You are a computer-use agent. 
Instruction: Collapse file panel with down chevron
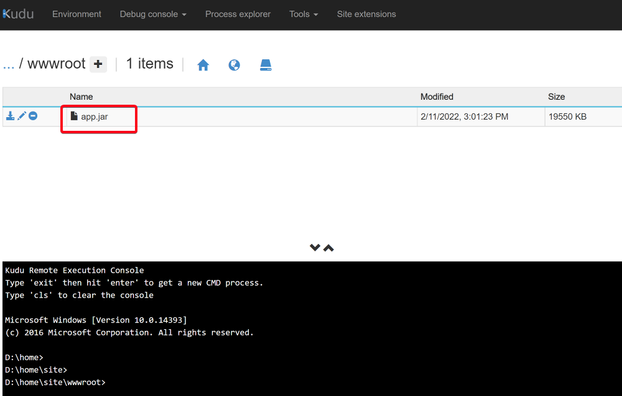pos(315,248)
